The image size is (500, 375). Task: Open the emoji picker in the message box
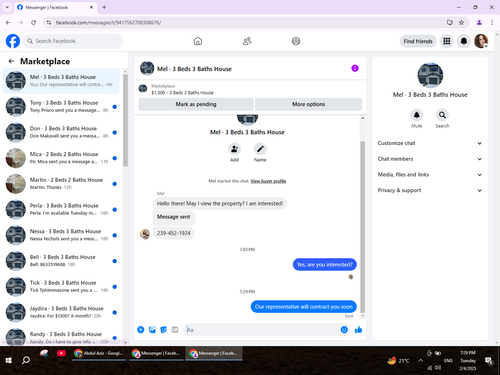344,330
